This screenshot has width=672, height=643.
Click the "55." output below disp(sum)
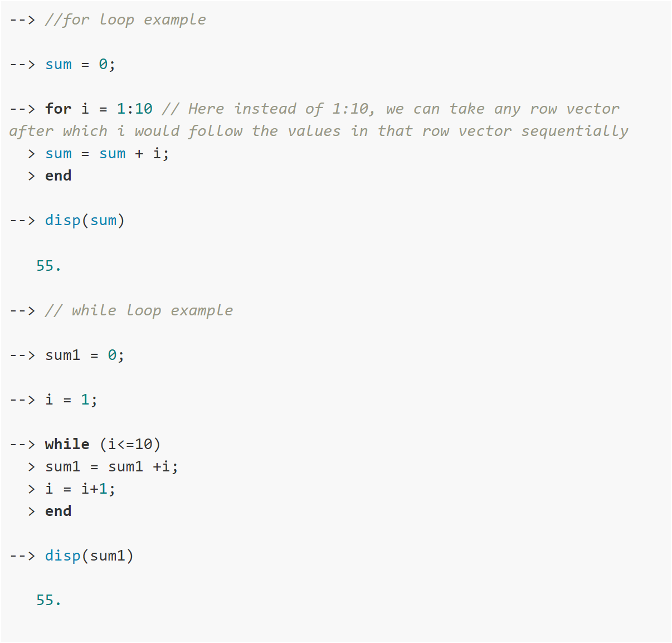tap(48, 266)
